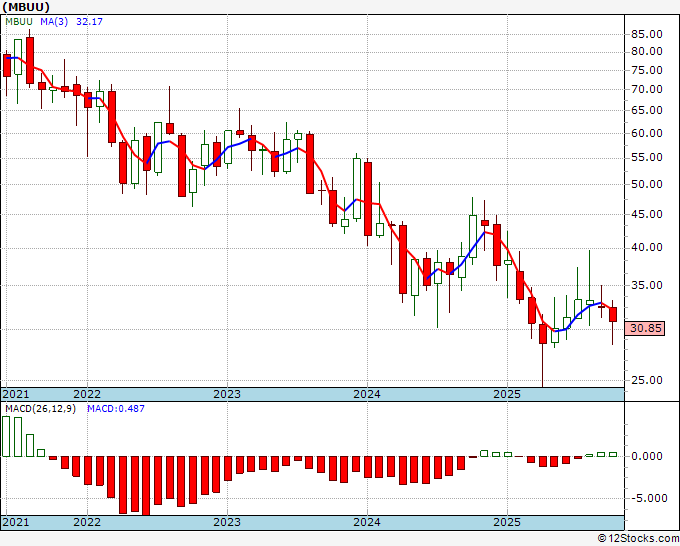Screen dimensions: 680x546
Task: Select the green MBUU legend label
Action: coord(19,21)
